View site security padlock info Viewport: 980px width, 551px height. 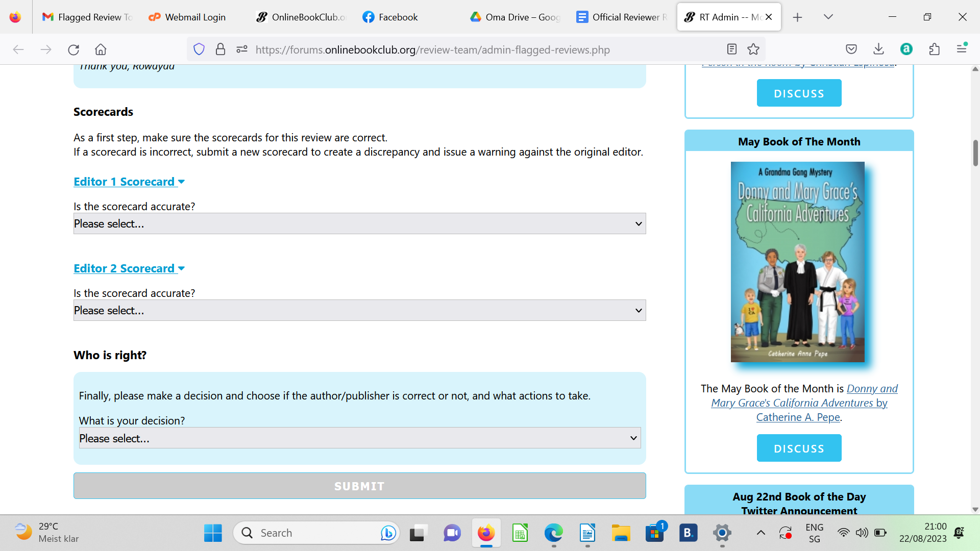pyautogui.click(x=220, y=49)
